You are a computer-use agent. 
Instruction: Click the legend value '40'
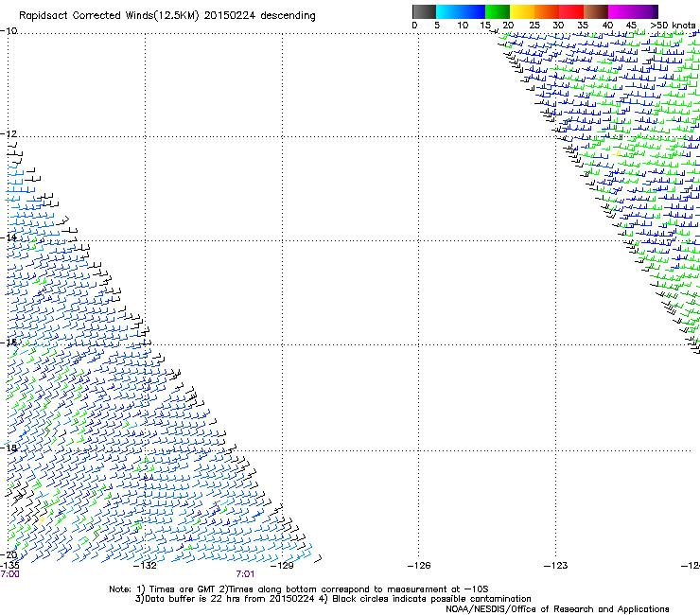607,26
